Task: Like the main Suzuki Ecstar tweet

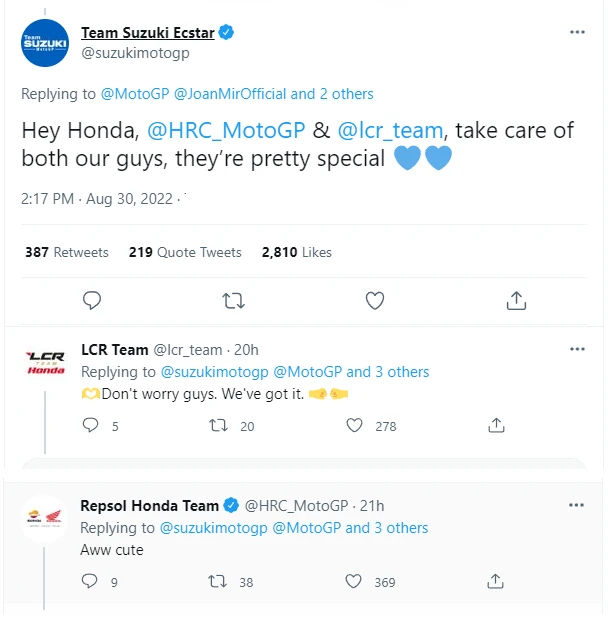Action: 375,300
